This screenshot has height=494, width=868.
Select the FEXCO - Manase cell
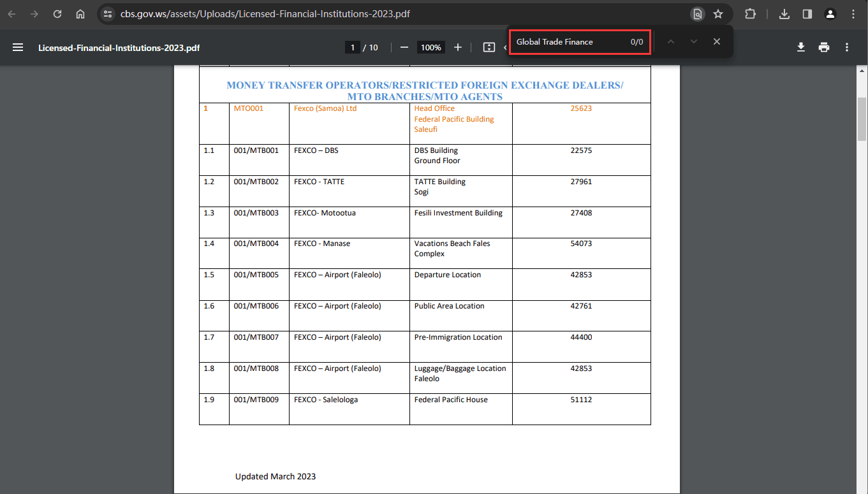[349, 253]
